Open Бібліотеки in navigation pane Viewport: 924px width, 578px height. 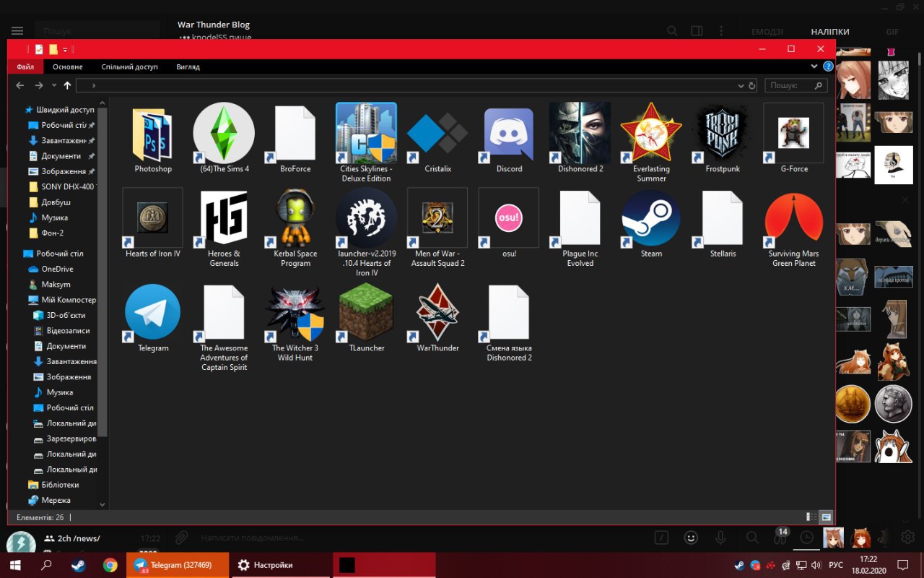tap(54, 485)
